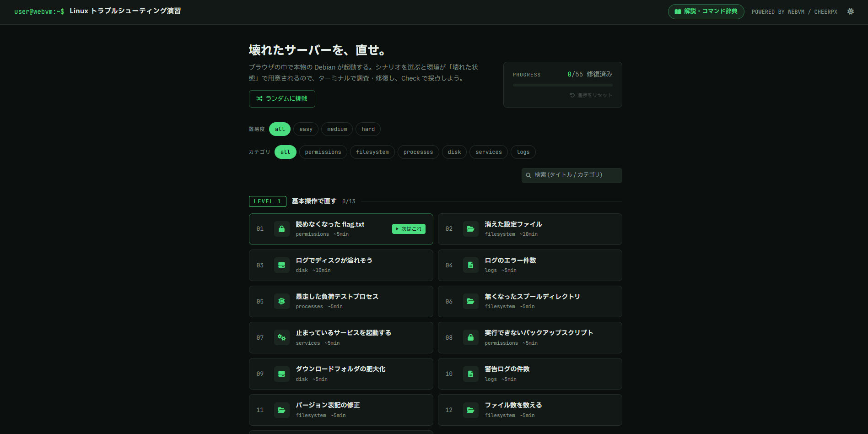The image size is (868, 434).
Task: Open scenario 止まっているサービスを起動する
Action: (x=341, y=337)
